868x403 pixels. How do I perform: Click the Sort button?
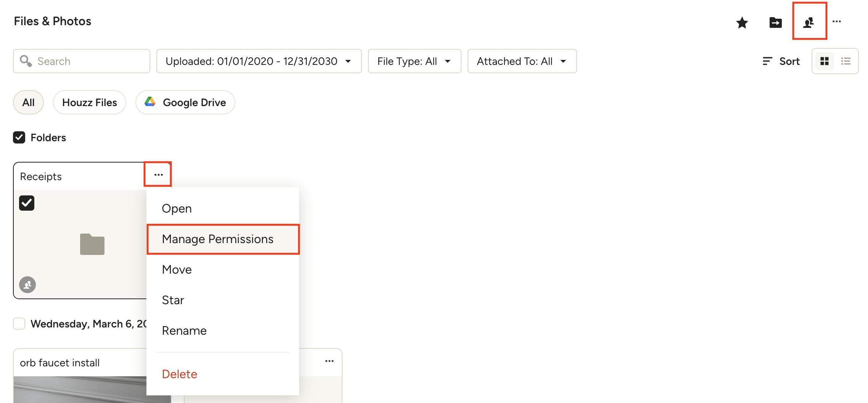coord(781,61)
